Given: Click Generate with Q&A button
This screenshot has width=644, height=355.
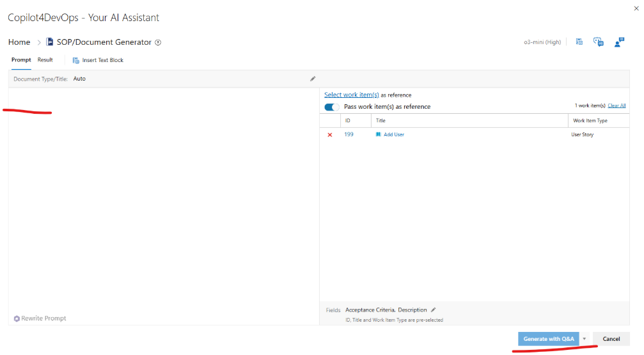Looking at the screenshot, I should click(549, 339).
